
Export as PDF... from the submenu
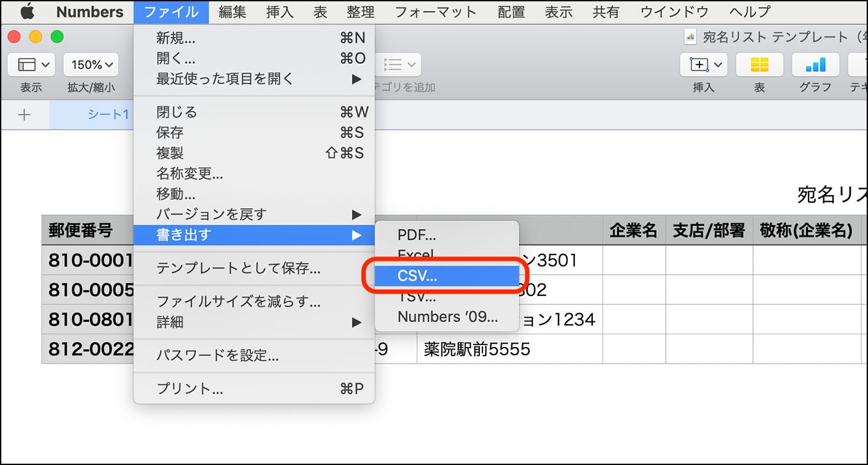tap(447, 235)
